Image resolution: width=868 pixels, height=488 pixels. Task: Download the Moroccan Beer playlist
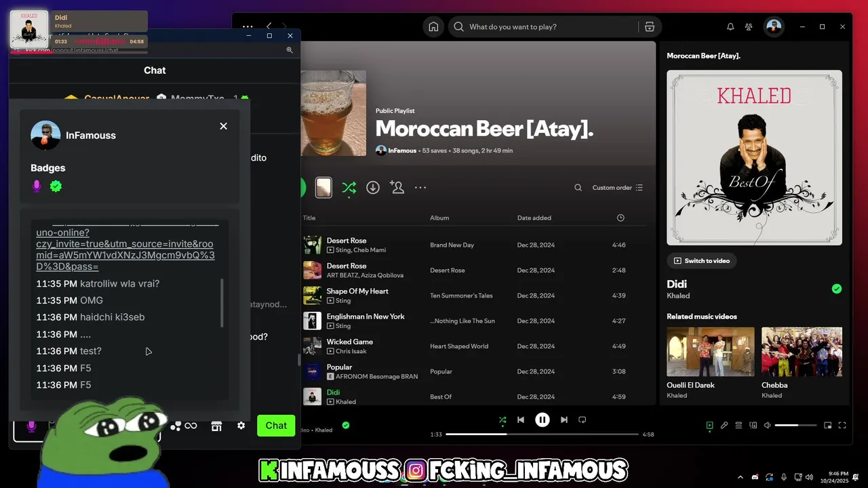[373, 188]
